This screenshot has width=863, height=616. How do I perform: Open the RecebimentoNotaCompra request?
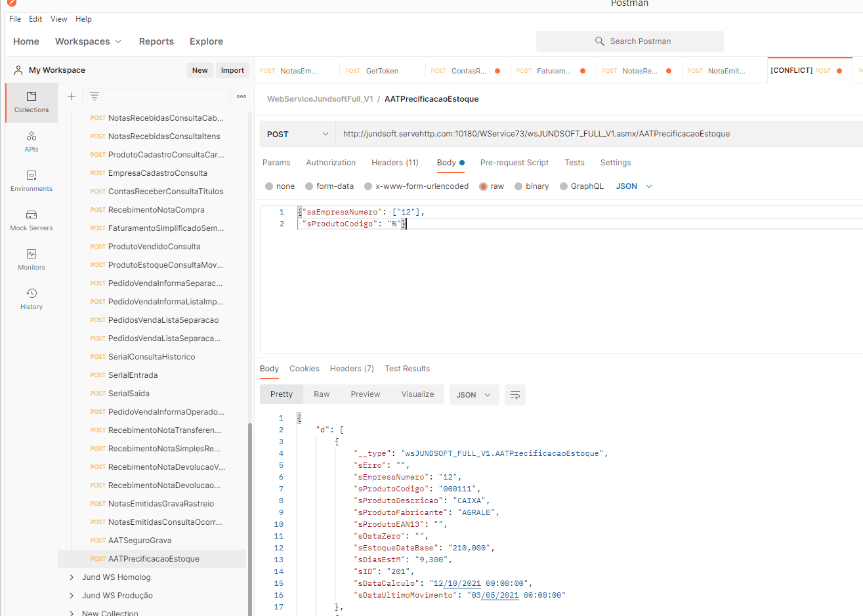pos(152,210)
